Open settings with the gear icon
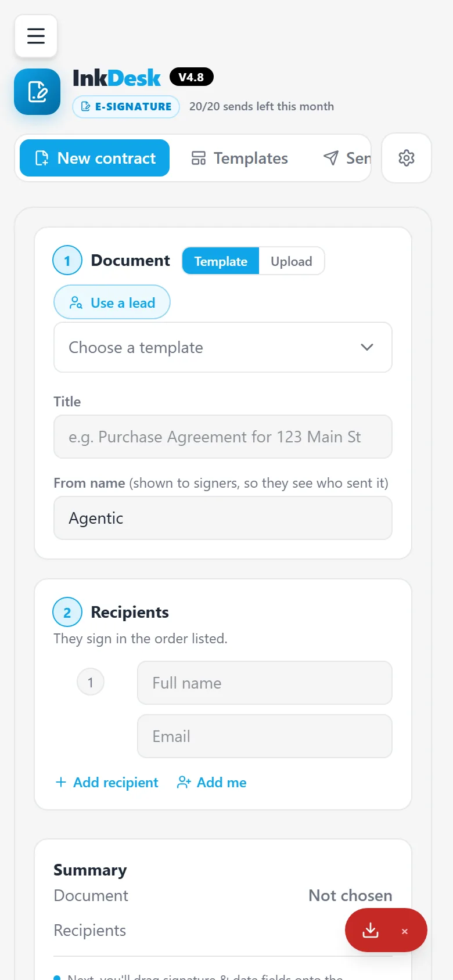 (407, 158)
